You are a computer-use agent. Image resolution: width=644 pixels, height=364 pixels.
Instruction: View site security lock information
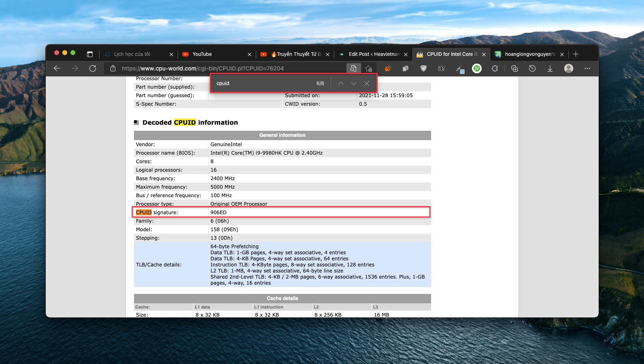pyautogui.click(x=113, y=68)
